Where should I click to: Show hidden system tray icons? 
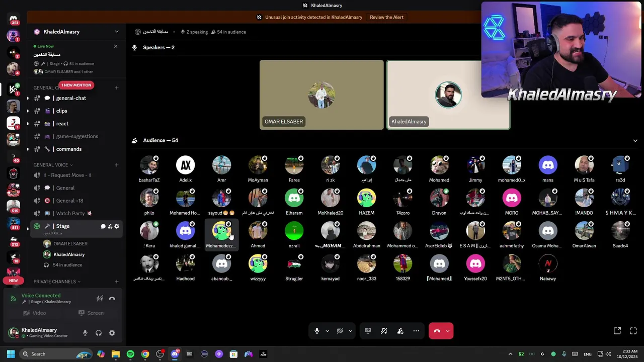tap(510, 354)
